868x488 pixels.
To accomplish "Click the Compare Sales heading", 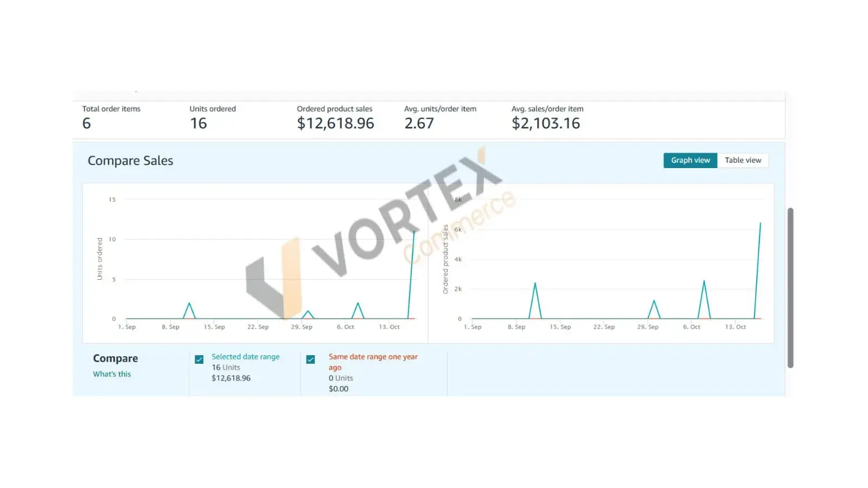I will pos(130,161).
